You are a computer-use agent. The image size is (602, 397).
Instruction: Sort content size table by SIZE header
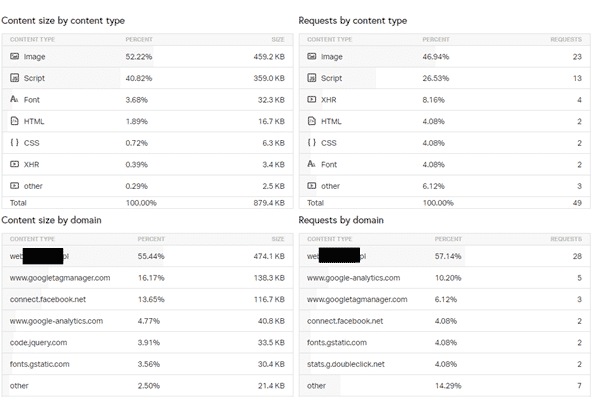pyautogui.click(x=278, y=40)
